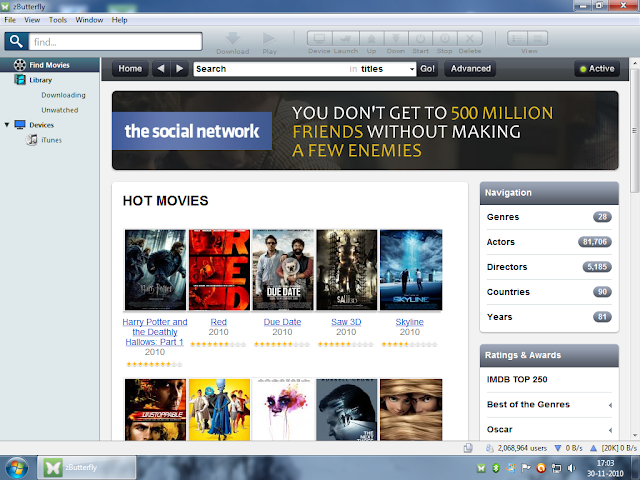
Task: Click the Windows Start orb
Action: (17, 468)
